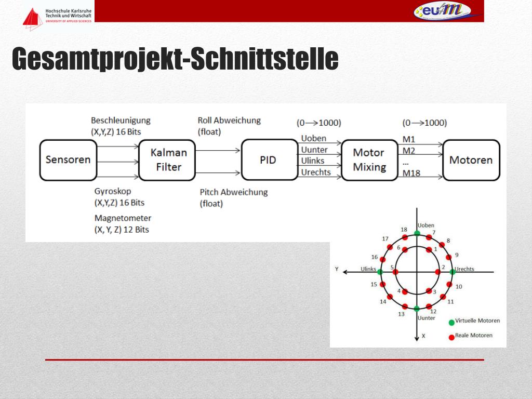Click (float) under Roll Abweichung
Viewport: 532px width, 399px height.
point(209,132)
